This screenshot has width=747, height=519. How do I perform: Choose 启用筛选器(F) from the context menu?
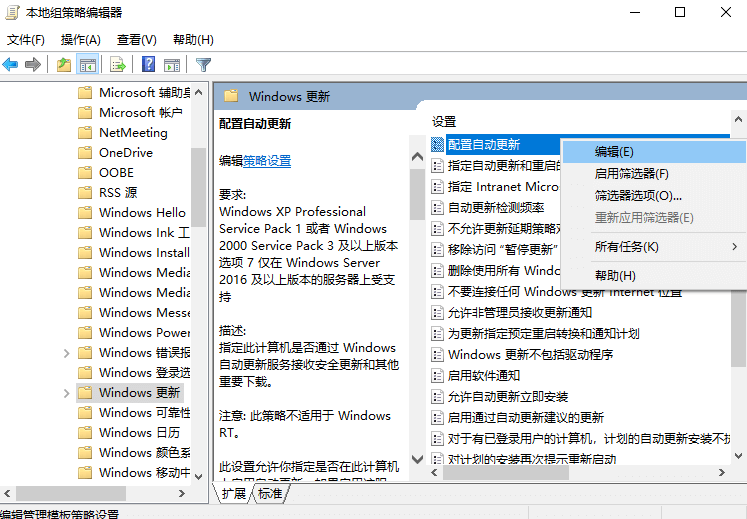pos(654,173)
